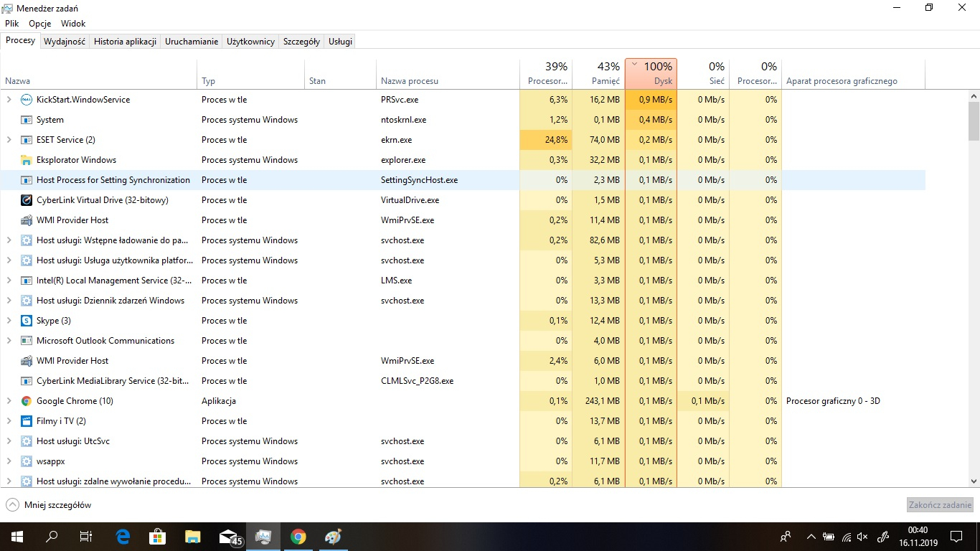Open Microsoft Store from the taskbar
The image size is (980, 551).
[158, 537]
